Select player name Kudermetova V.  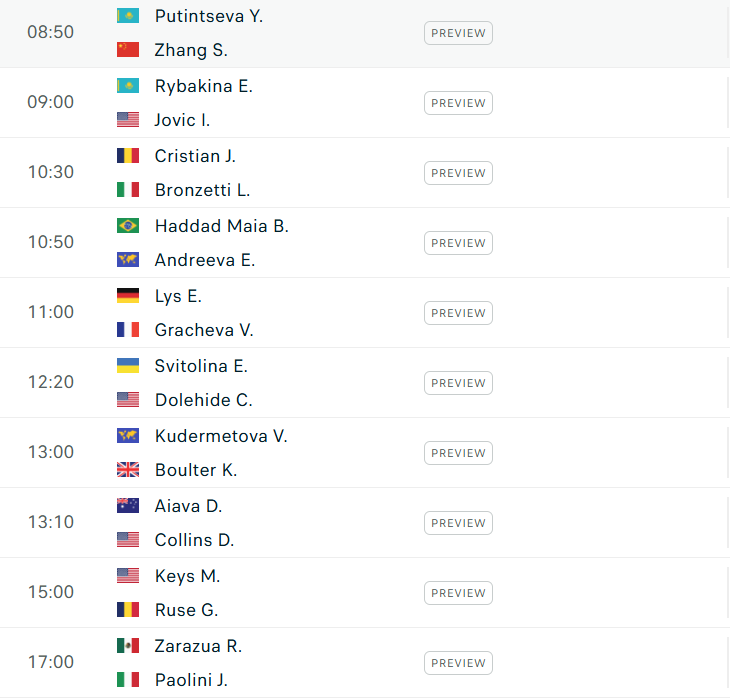(221, 436)
